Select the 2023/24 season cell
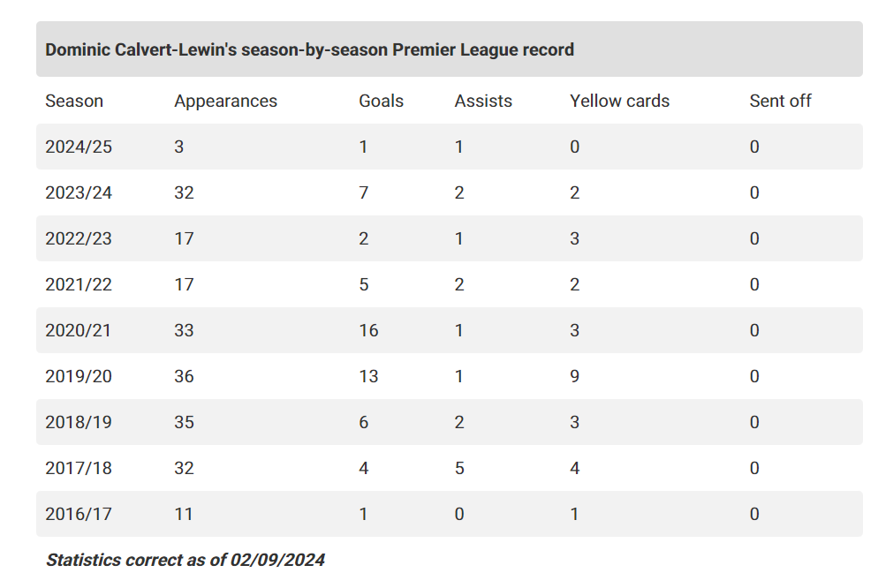The height and width of the screenshot is (588, 893). click(x=79, y=192)
